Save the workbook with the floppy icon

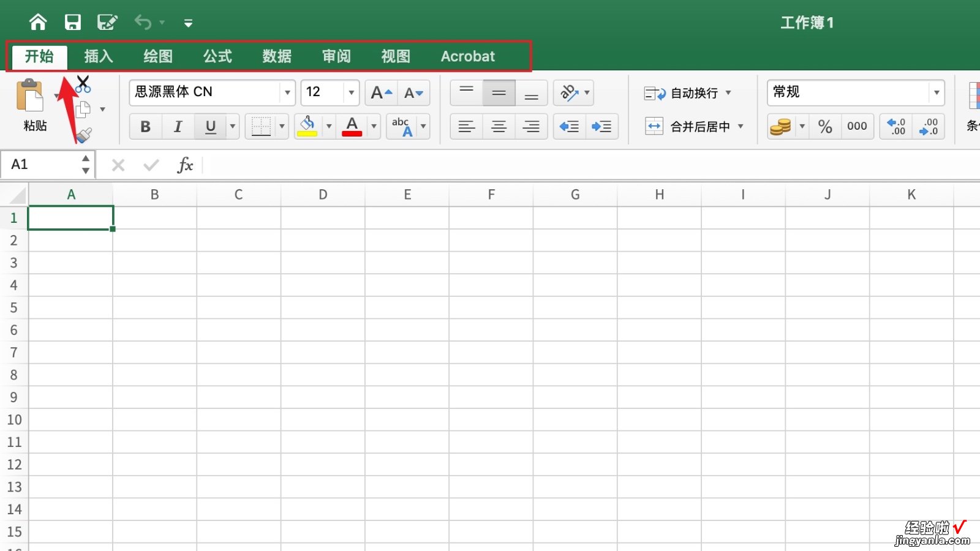tap(73, 23)
